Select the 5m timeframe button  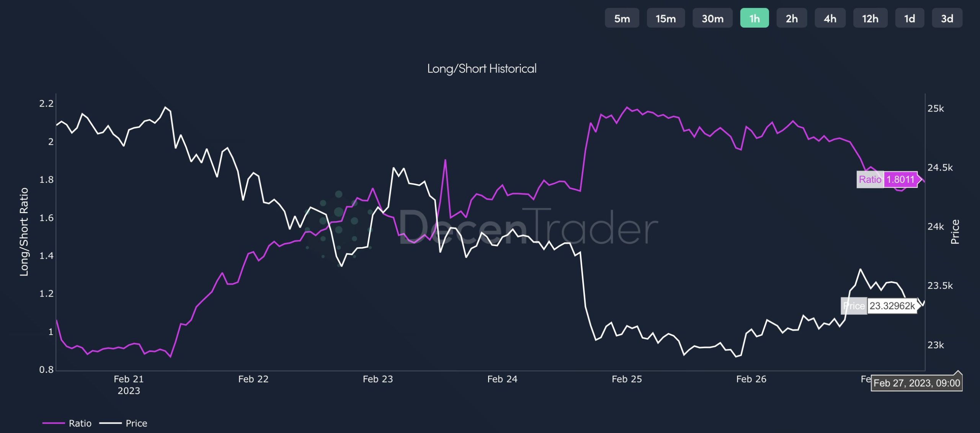point(622,18)
